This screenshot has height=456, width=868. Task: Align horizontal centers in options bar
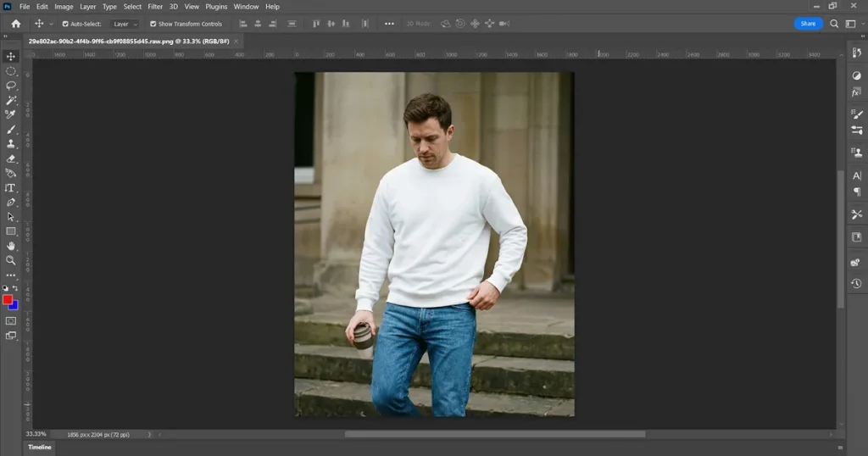coord(258,24)
